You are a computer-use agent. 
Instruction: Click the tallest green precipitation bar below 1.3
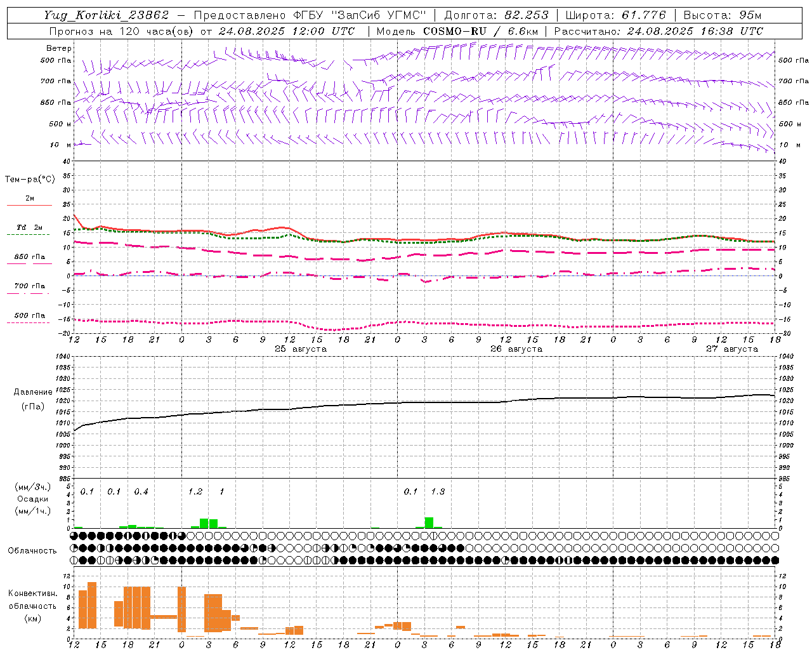click(429, 522)
